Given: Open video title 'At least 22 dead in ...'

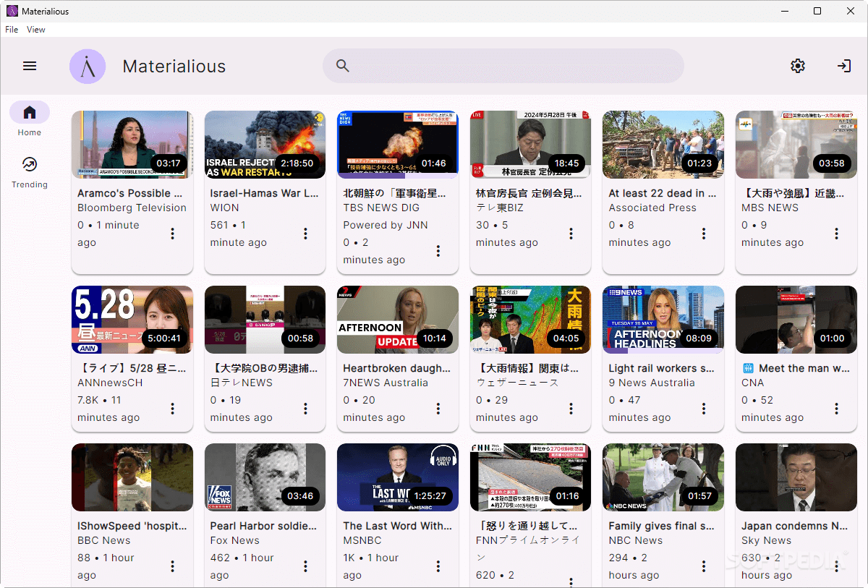Looking at the screenshot, I should tap(663, 193).
